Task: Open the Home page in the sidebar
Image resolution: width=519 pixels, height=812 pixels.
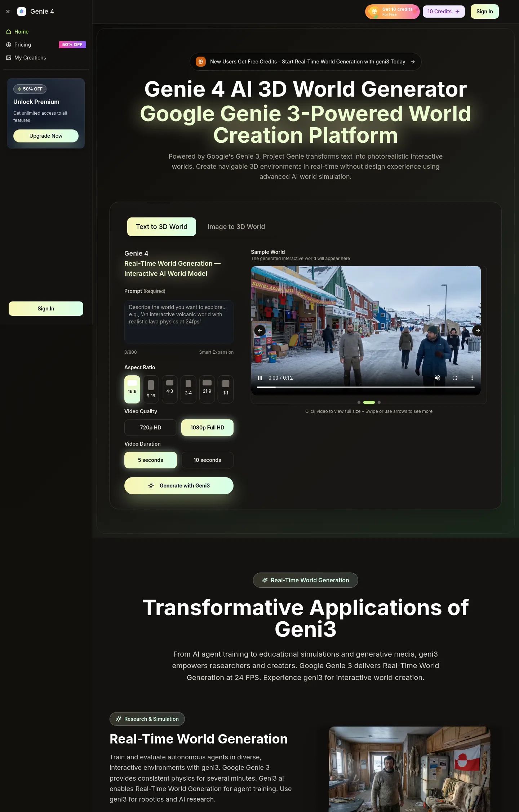Action: point(46,32)
